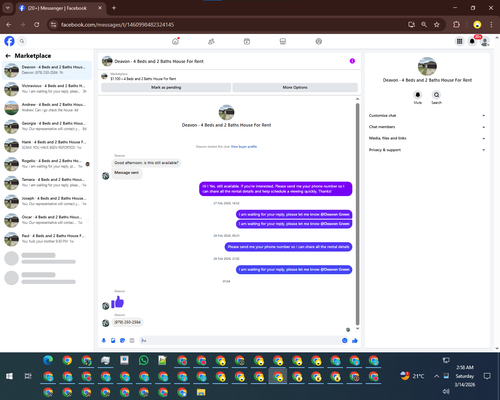Click the View buyer profile link
This screenshot has height=400, width=500.
244,146
